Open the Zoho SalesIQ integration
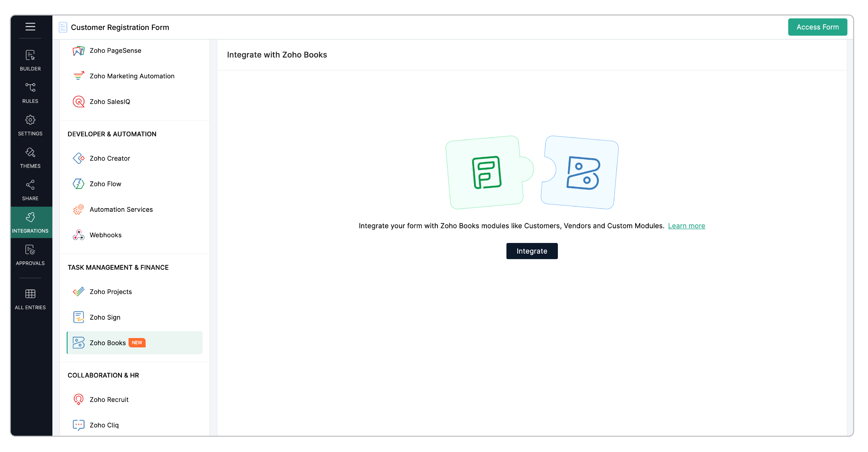The width and height of the screenshot is (868, 452). click(x=110, y=102)
